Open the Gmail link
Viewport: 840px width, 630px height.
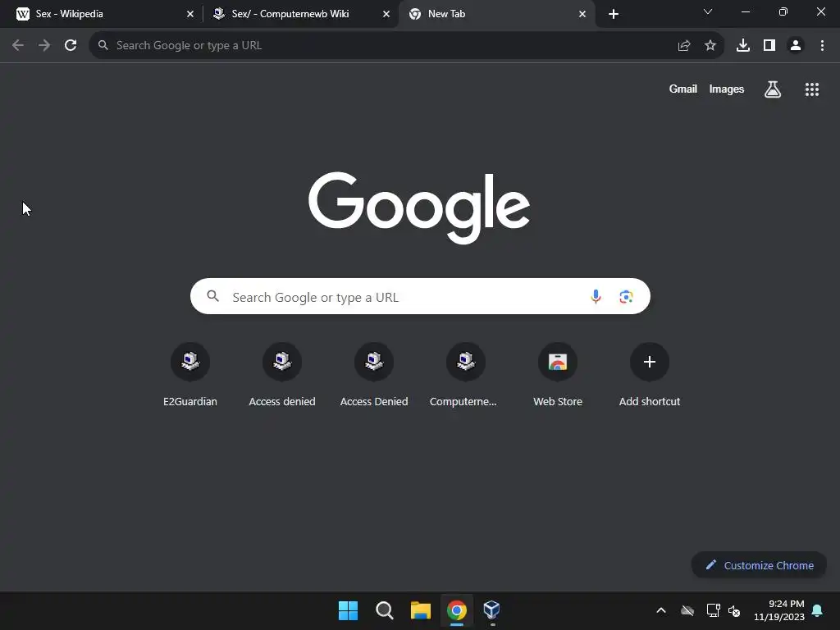683,89
